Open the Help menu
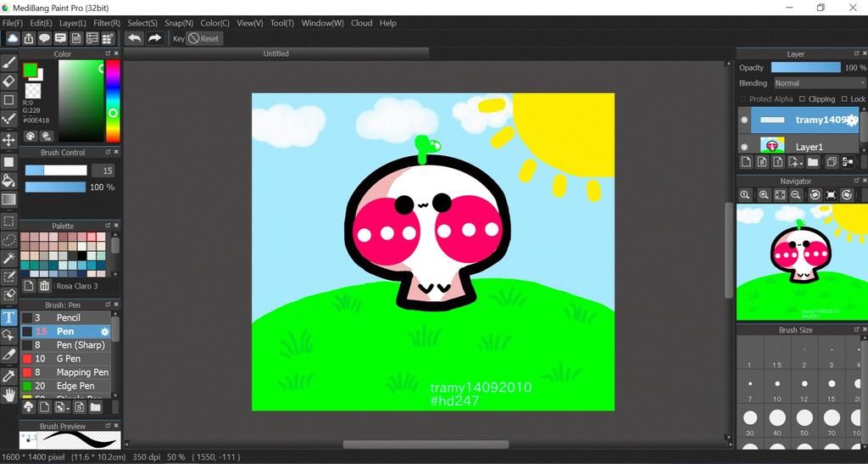Screen dimensions: 868x464 click(x=387, y=23)
